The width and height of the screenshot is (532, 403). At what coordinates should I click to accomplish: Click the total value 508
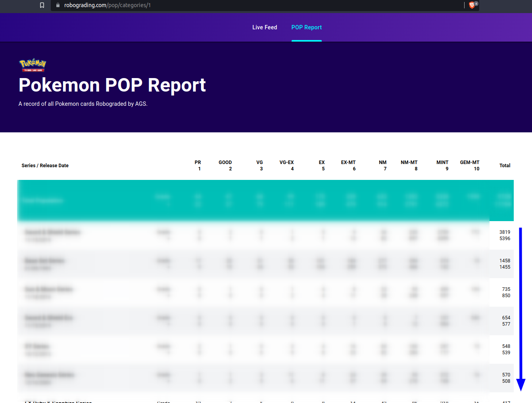coord(506,381)
